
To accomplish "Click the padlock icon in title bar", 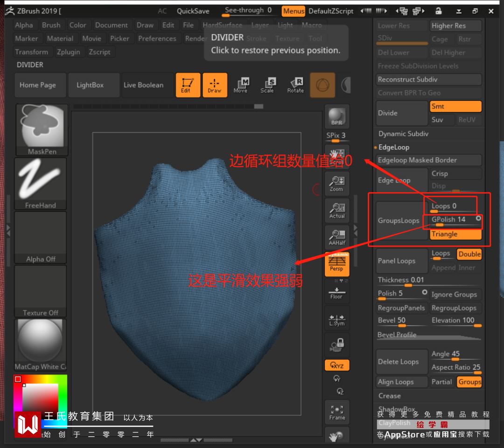I will point(438,11).
